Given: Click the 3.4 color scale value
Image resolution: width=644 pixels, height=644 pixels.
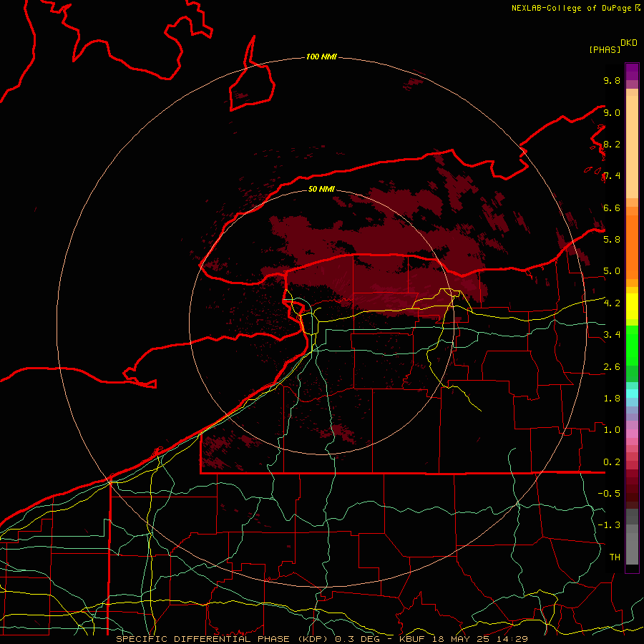Looking at the screenshot, I should pos(612,334).
